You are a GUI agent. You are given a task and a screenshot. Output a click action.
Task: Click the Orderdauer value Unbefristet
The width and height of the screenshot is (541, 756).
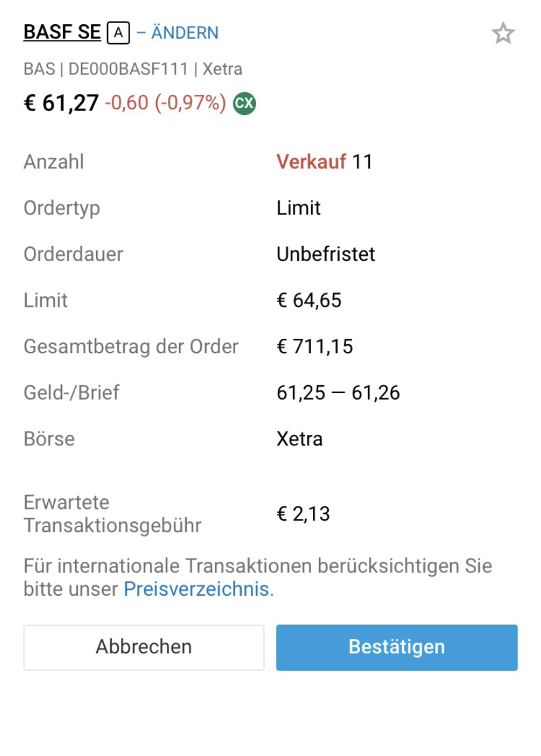coord(325,254)
